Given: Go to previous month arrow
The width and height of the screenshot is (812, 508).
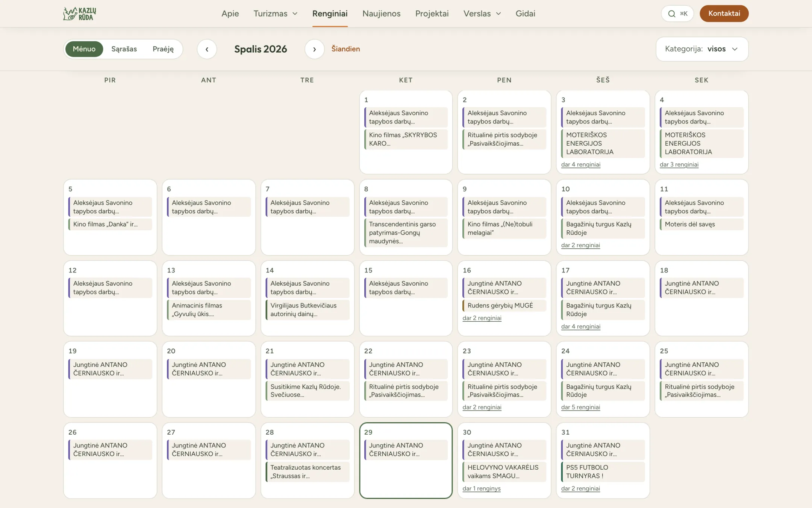Looking at the screenshot, I should click(x=207, y=49).
